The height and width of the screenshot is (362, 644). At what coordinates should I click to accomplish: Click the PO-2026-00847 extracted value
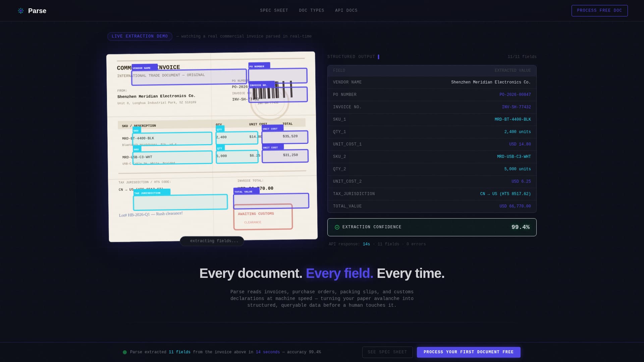(x=515, y=95)
